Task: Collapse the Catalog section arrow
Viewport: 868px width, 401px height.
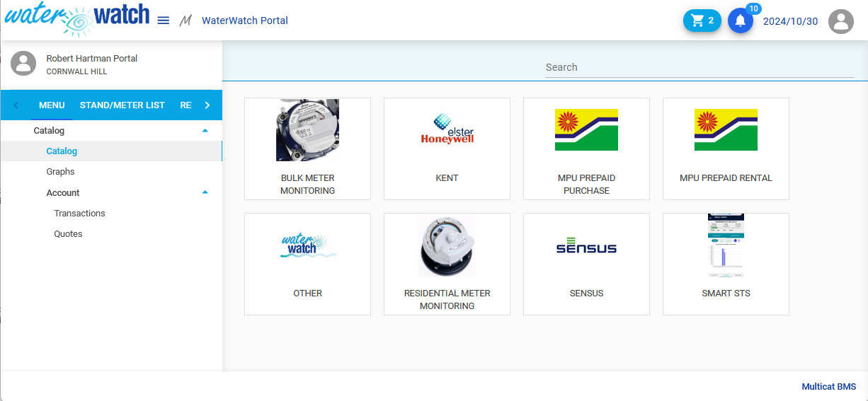Action: [x=205, y=131]
